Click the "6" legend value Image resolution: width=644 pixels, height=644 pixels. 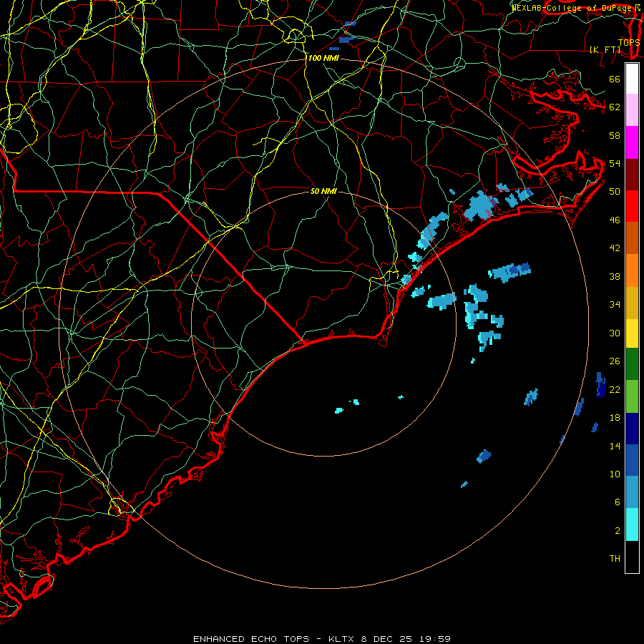[x=618, y=502]
